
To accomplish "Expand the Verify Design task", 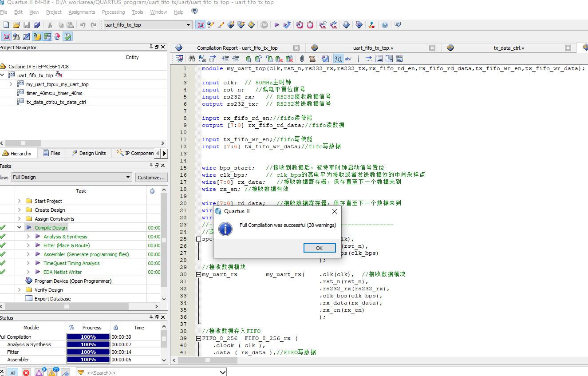I will (x=20, y=290).
